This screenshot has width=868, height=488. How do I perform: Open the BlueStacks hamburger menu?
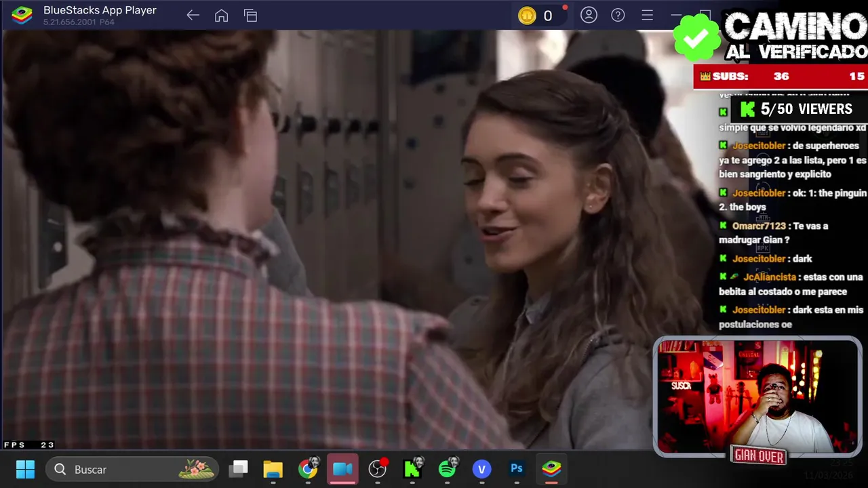tap(647, 15)
